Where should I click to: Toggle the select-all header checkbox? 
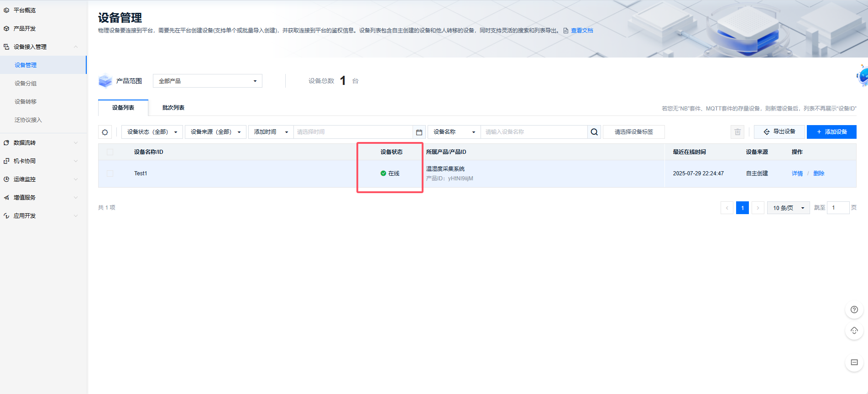110,152
